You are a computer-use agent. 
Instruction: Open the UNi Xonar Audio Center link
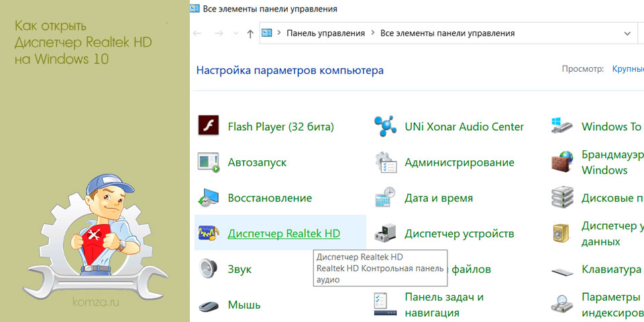[x=464, y=127]
